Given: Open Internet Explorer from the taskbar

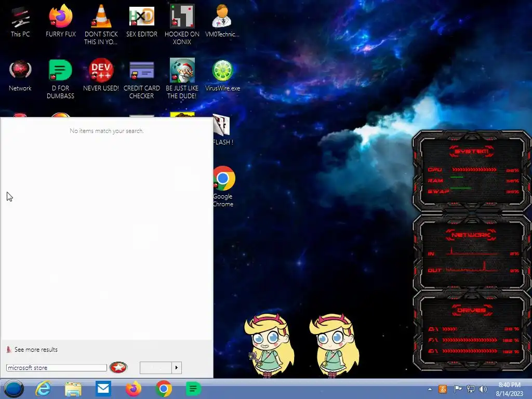Looking at the screenshot, I should pos(44,389).
